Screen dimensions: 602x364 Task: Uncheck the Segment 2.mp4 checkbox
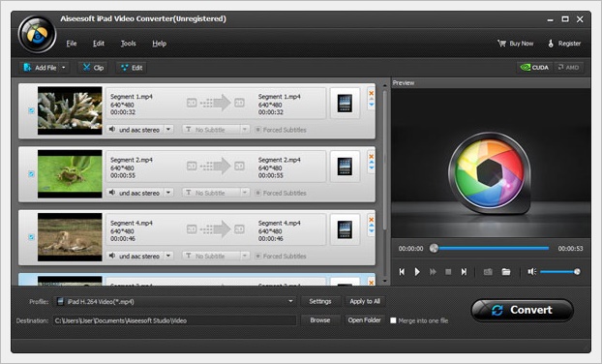pos(32,174)
